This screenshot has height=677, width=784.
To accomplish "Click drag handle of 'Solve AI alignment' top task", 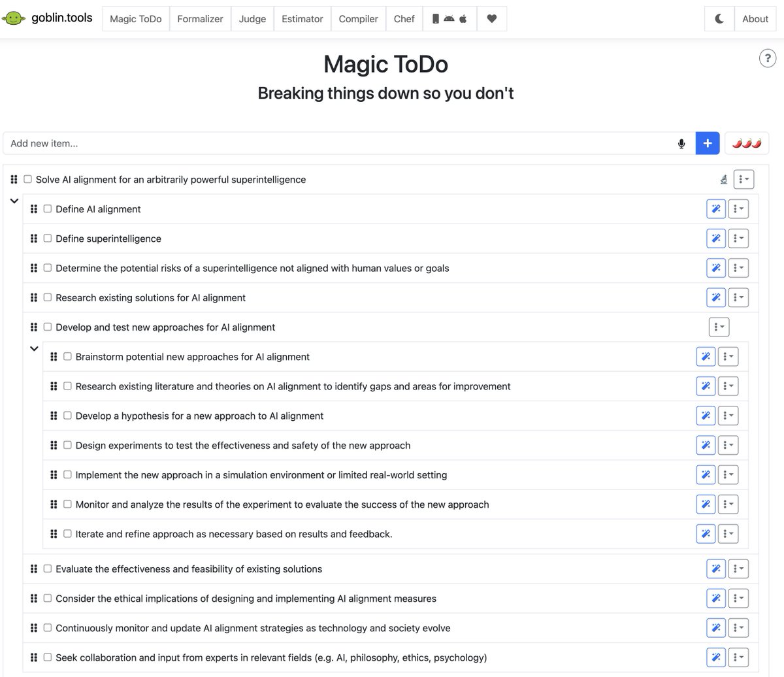I will tap(14, 180).
